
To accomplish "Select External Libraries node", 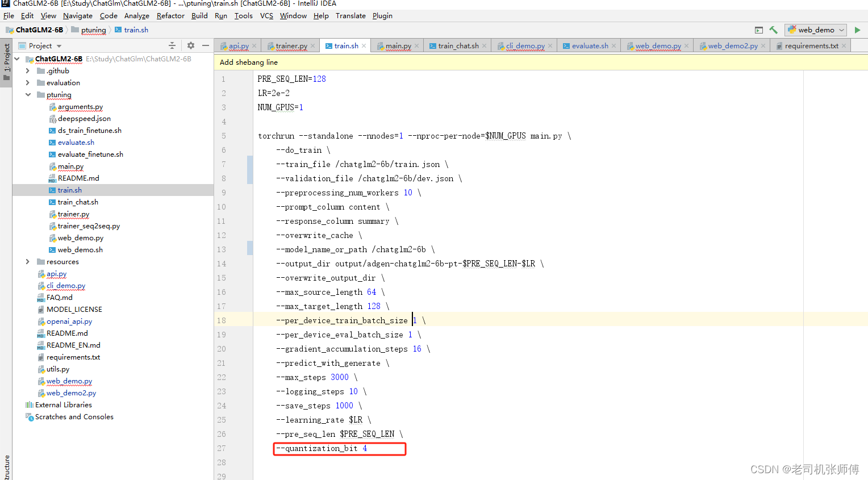I will tap(64, 405).
